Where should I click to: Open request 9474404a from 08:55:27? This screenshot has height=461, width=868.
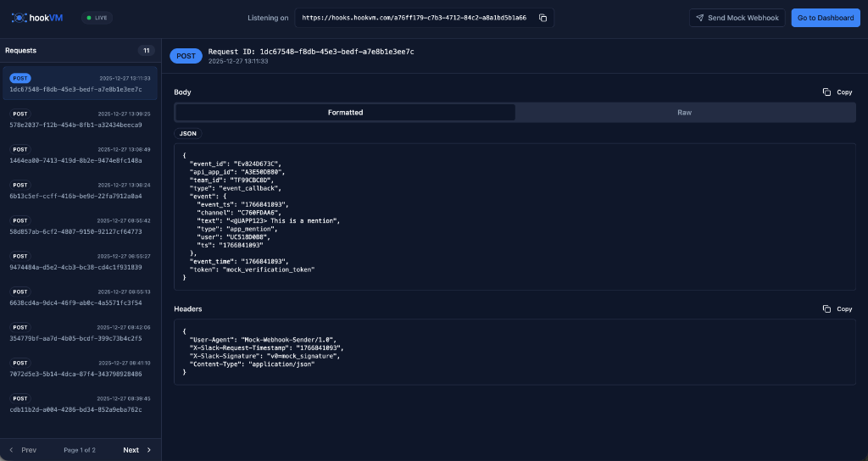coord(80,261)
